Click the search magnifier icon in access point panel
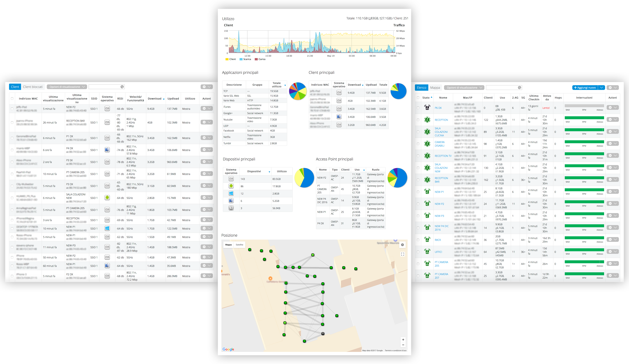The image size is (629, 364). point(519,88)
